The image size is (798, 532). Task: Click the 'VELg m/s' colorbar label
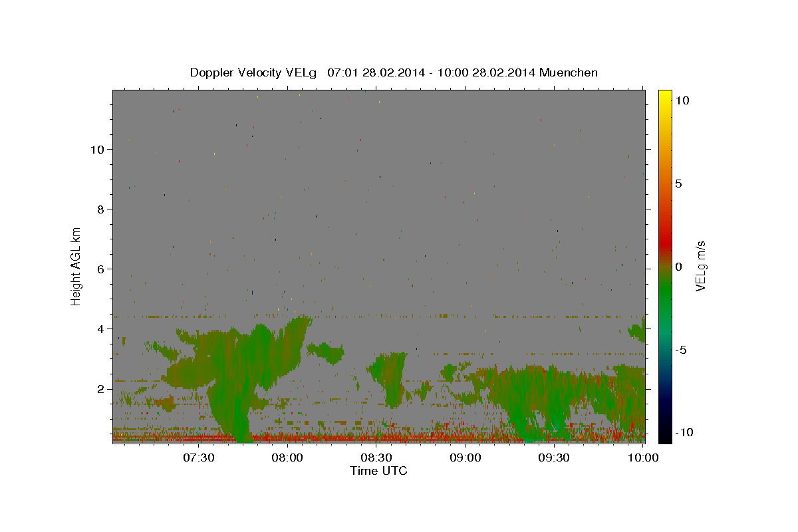(701, 266)
